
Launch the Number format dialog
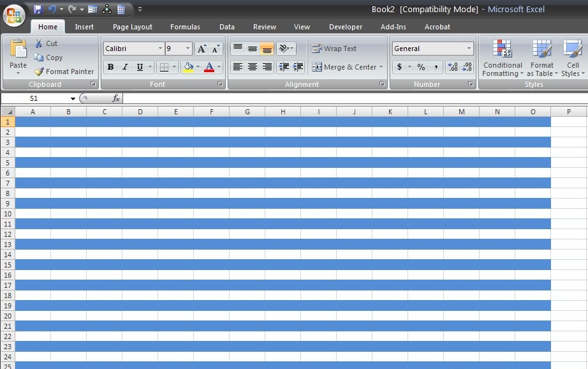pyautogui.click(x=471, y=84)
